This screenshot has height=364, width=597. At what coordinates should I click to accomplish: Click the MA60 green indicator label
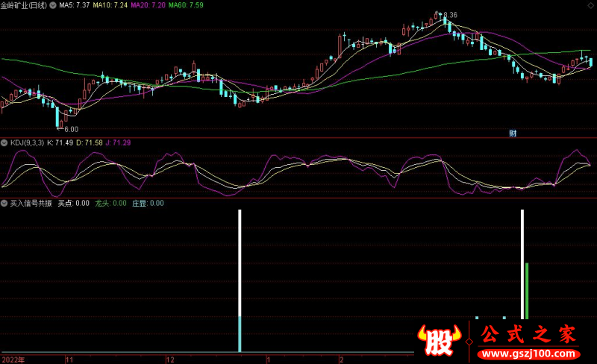pyautogui.click(x=185, y=5)
